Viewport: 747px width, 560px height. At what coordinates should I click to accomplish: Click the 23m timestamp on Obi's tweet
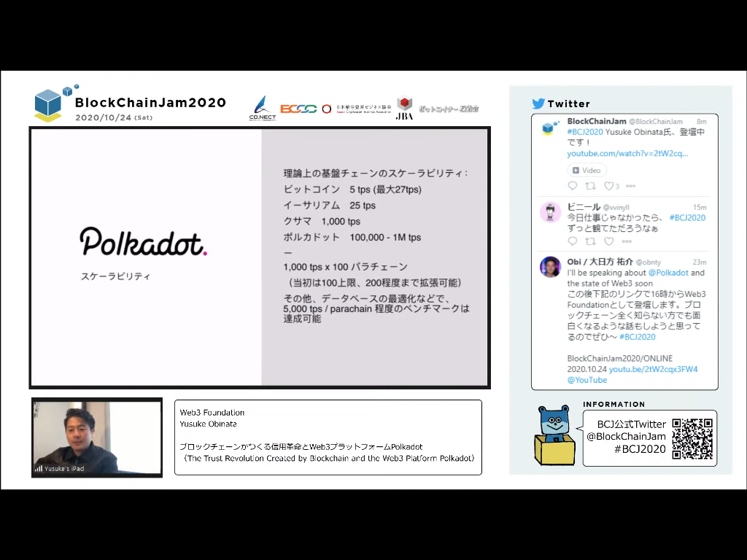(700, 262)
